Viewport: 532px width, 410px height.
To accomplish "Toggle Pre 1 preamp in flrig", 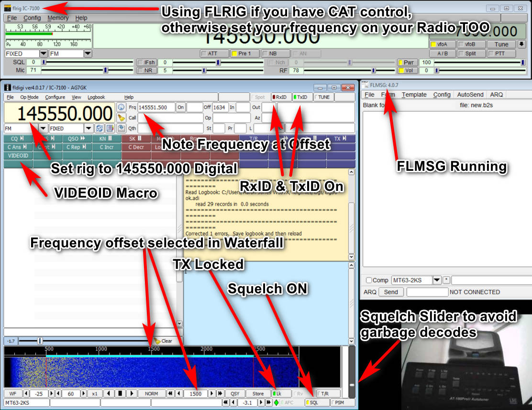I will [x=244, y=53].
